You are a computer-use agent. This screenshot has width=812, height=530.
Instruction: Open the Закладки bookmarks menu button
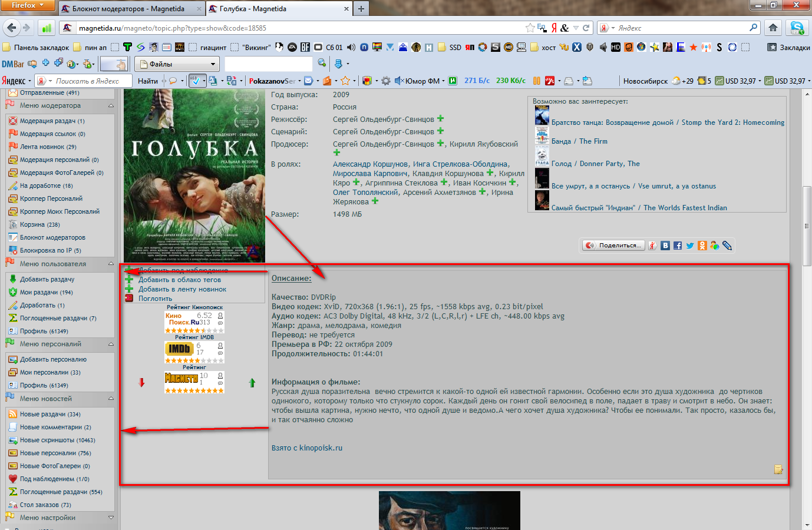789,47
